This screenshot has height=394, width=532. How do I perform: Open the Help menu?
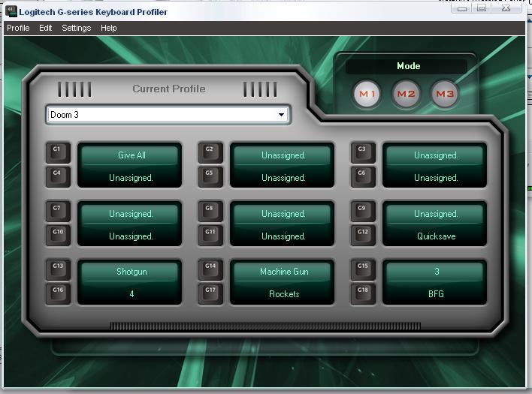click(x=109, y=28)
